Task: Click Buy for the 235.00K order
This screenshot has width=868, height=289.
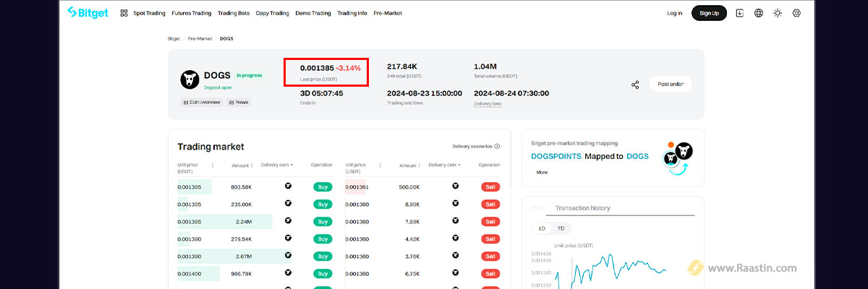Action: pyautogui.click(x=323, y=204)
